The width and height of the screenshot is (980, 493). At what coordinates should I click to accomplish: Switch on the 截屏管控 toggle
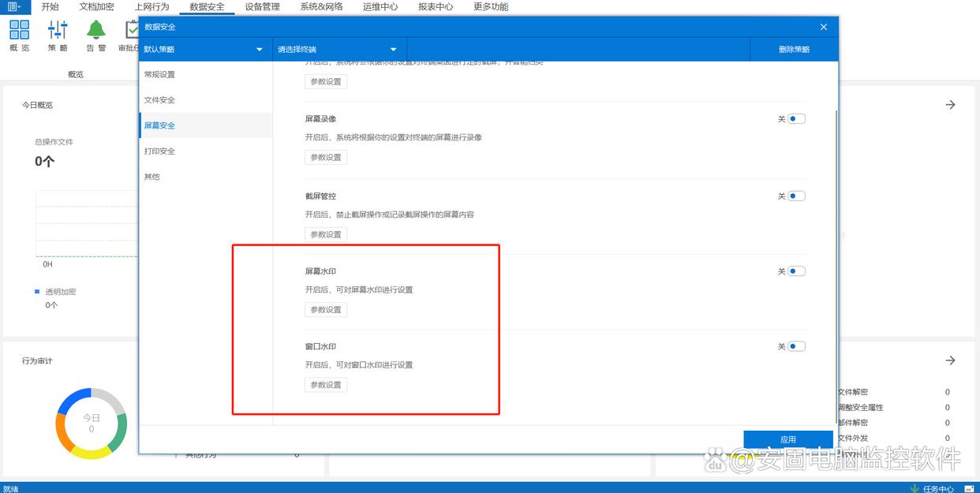796,196
